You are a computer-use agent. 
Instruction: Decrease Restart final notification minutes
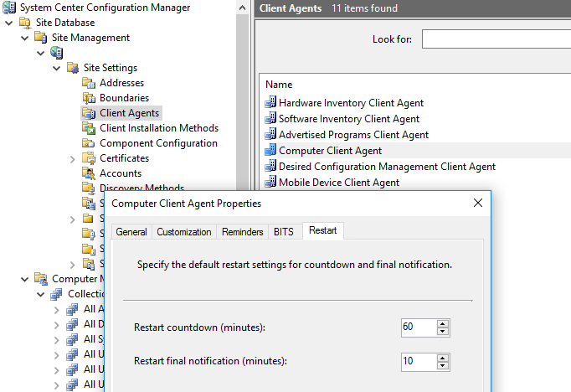442,365
